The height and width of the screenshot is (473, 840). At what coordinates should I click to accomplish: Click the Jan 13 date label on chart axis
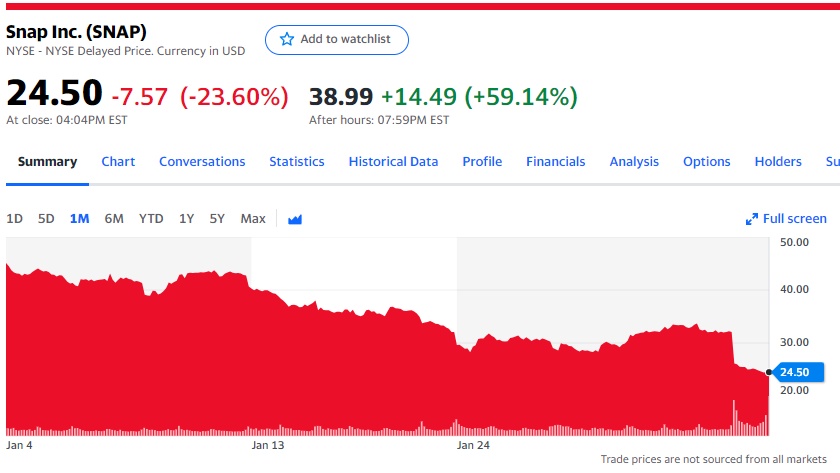coord(268,445)
